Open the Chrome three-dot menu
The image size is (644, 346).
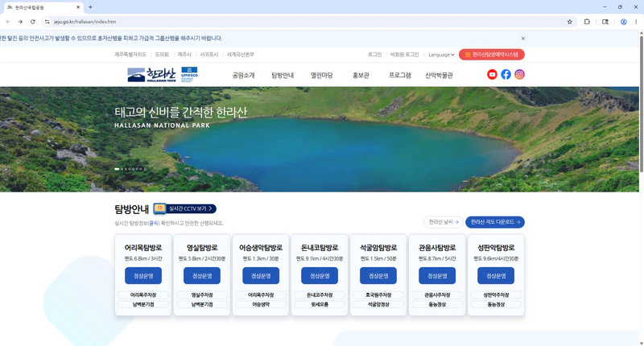tap(636, 22)
